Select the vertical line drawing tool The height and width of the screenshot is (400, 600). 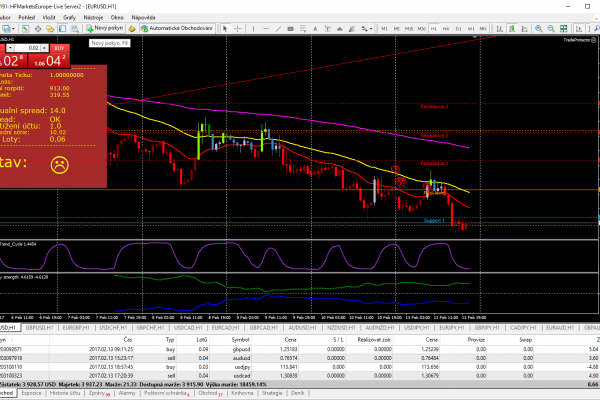click(x=253, y=29)
